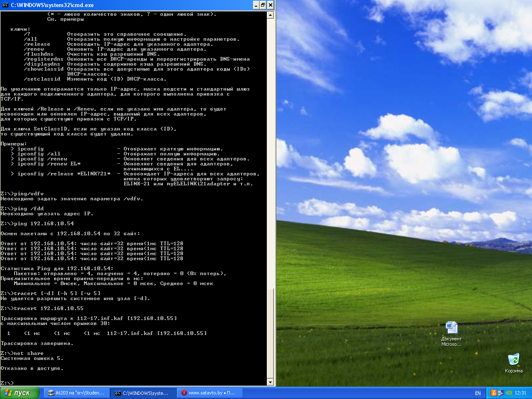Show the 12:31 taskbar clock
Screen dimensions: 532x399
point(520,393)
